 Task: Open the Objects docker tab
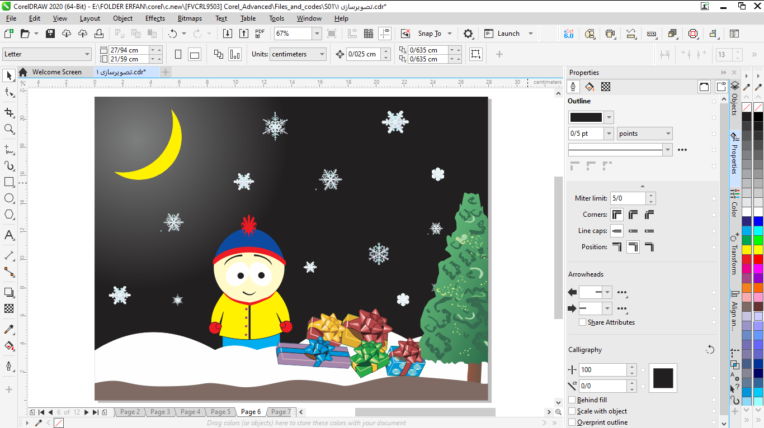[735, 99]
